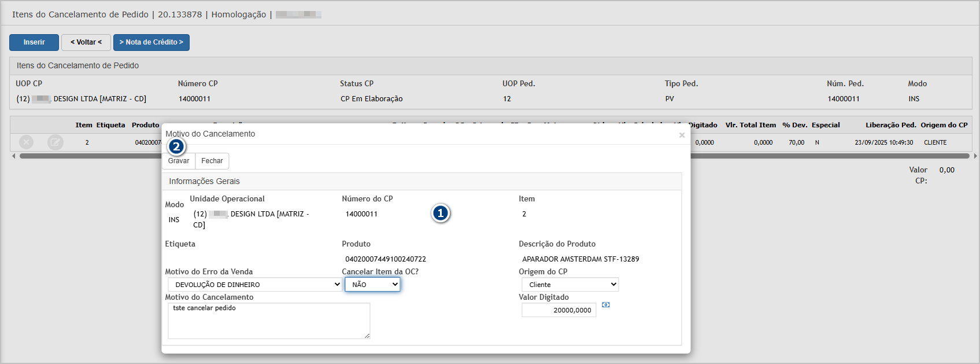The image size is (980, 364).
Task: Click the numbered marker 1 callout
Action: click(x=441, y=214)
